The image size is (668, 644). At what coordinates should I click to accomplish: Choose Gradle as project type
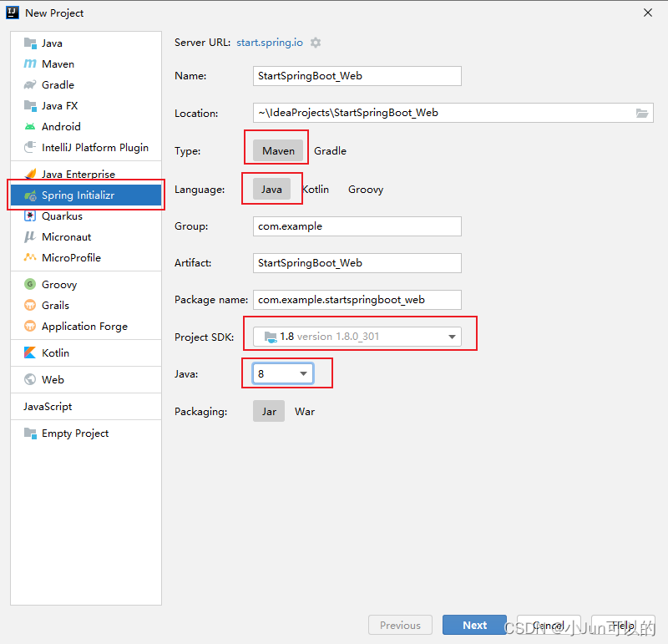[x=330, y=151]
